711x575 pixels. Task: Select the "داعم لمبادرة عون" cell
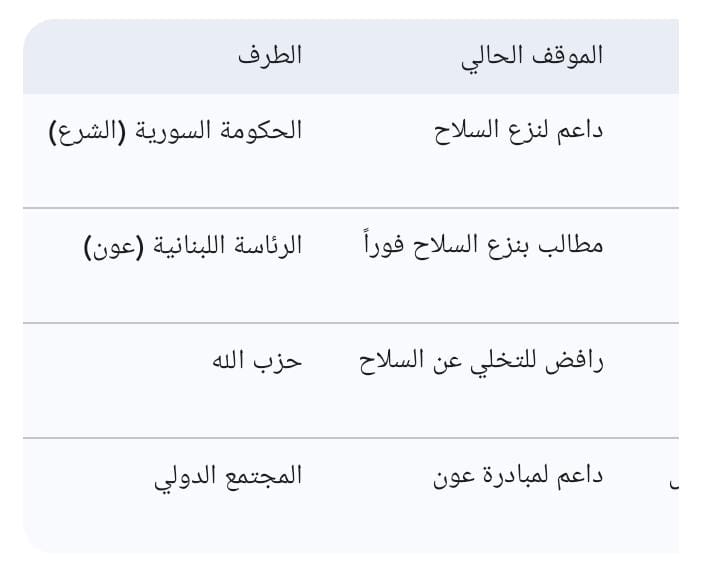click(518, 476)
